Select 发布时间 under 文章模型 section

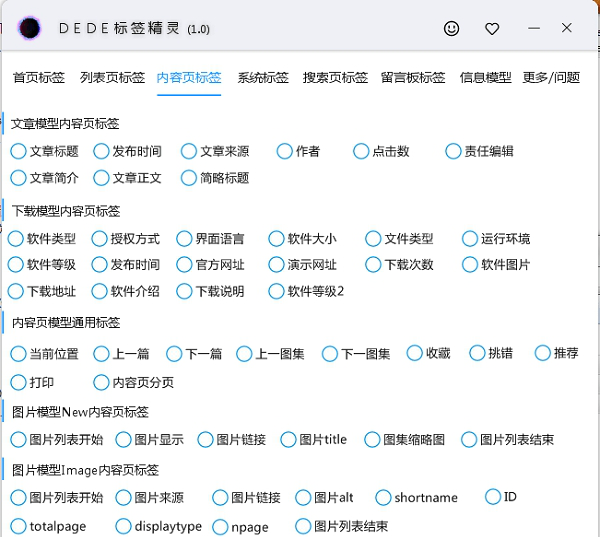coord(101,151)
